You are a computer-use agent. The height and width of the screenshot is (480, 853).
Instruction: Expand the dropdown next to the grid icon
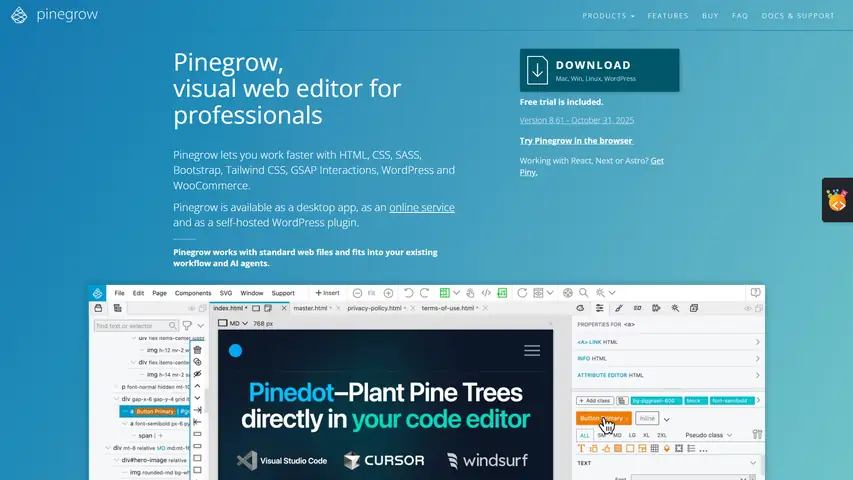click(x=456, y=293)
